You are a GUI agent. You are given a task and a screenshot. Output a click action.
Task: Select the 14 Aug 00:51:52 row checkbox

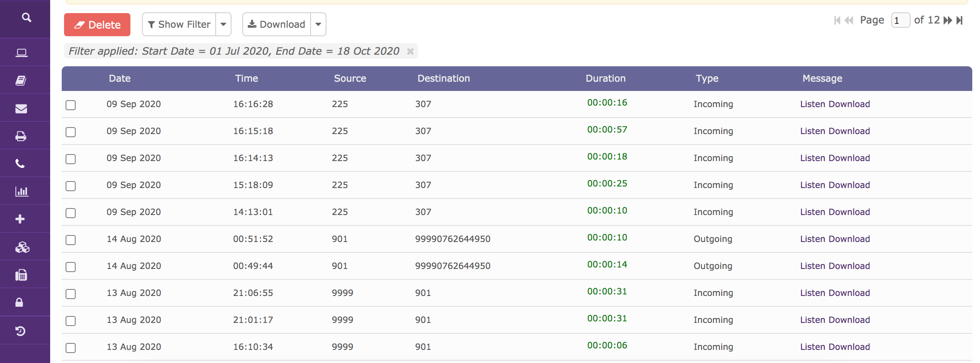point(71,240)
